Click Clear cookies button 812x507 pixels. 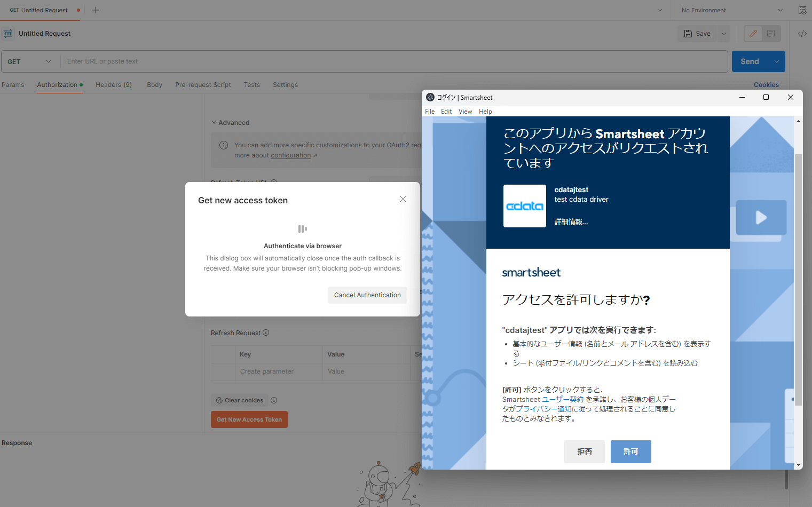click(x=239, y=400)
